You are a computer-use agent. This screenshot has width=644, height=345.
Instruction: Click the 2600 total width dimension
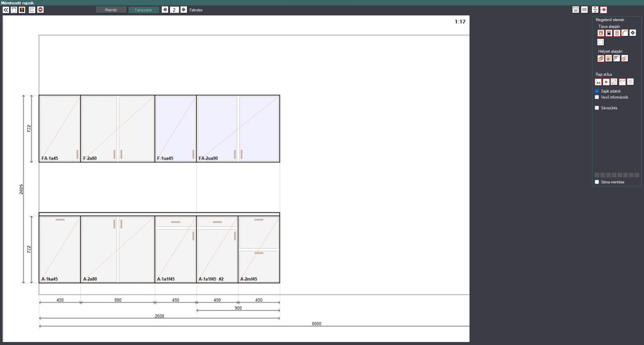[x=159, y=316]
